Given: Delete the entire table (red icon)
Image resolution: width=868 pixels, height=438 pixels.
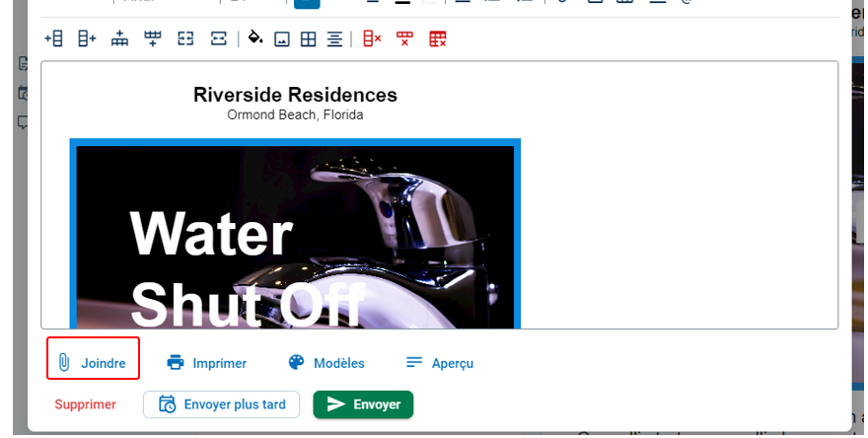Looking at the screenshot, I should pyautogui.click(x=437, y=38).
